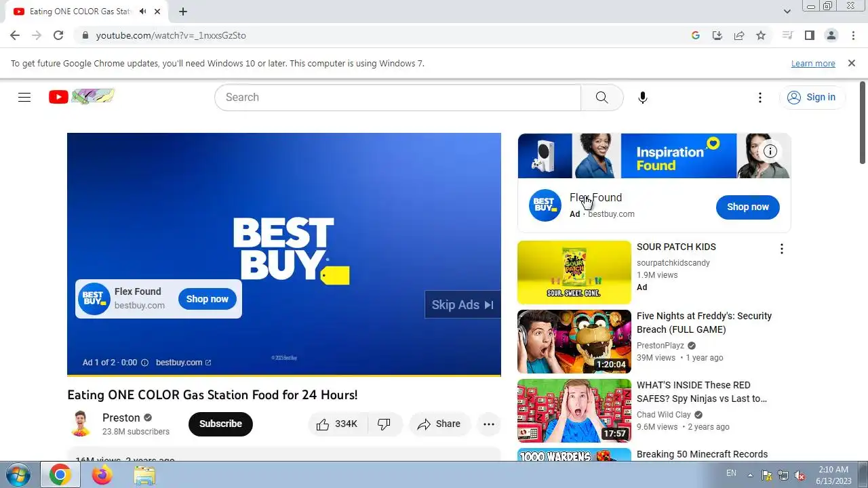Click the Google icon in address bar

tap(696, 35)
